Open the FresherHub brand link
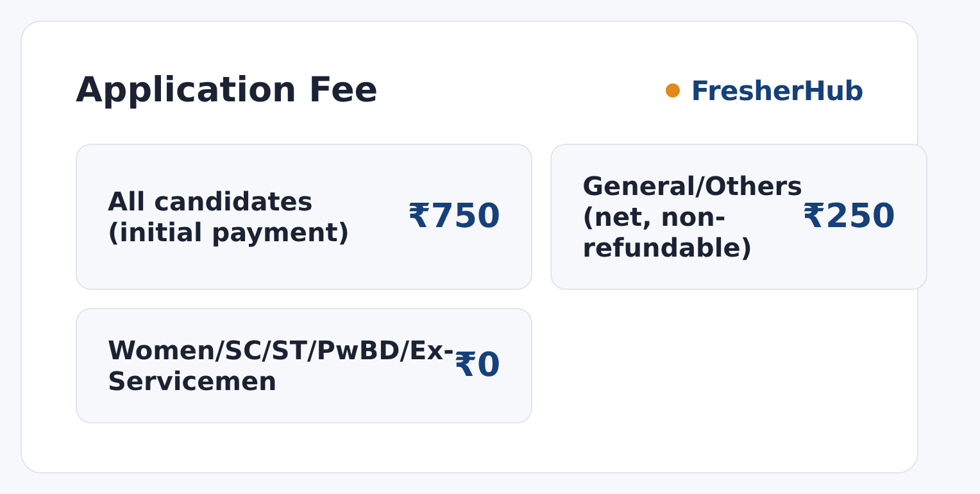Image resolution: width=980 pixels, height=494 pixels. click(x=777, y=91)
